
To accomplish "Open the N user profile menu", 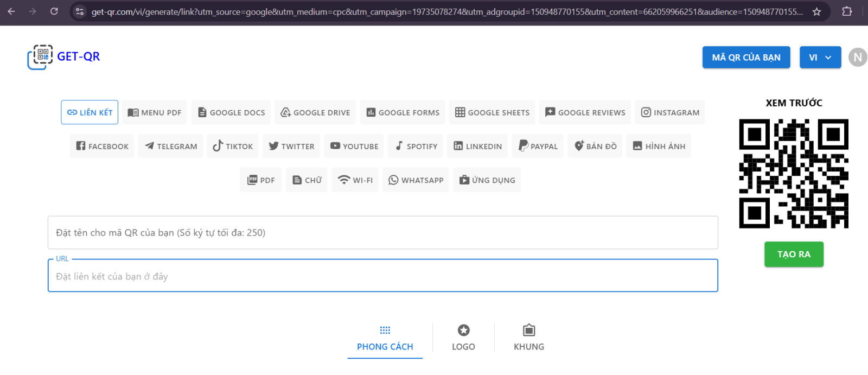I will (x=857, y=58).
